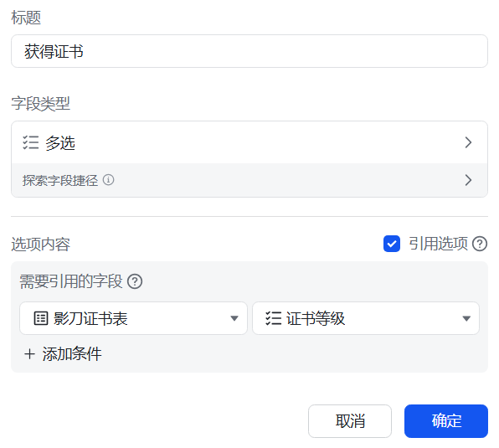Click the list icon beside 证书等级
The height and width of the screenshot is (448, 499).
(x=274, y=318)
